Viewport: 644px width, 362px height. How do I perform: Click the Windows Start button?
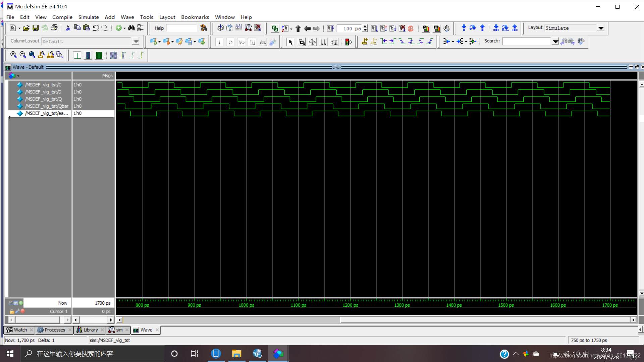pos(10,354)
